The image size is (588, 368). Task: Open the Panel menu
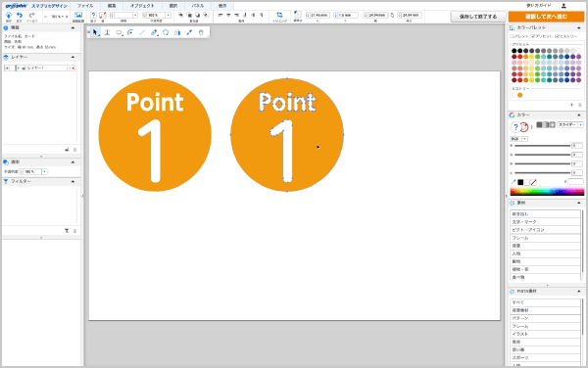pos(198,6)
